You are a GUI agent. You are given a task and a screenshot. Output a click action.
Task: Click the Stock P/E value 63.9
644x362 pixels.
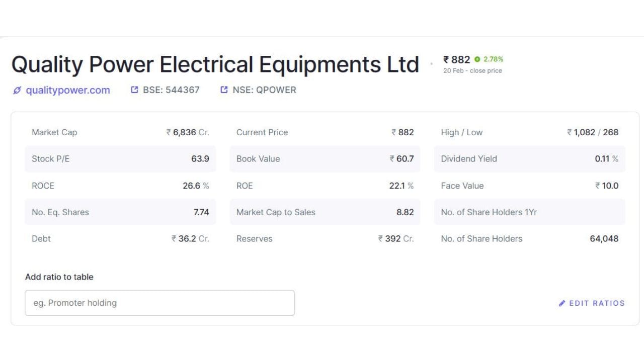pos(200,159)
